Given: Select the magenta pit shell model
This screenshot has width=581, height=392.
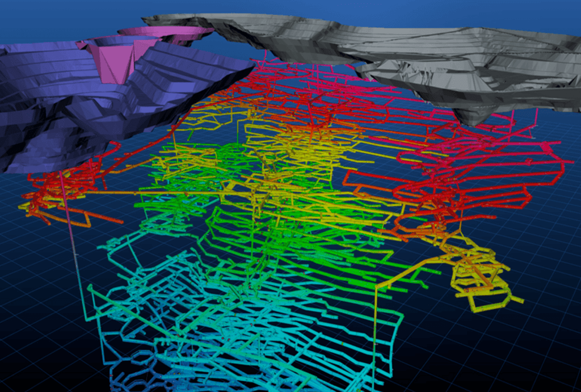Looking at the screenshot, I should point(117,65).
